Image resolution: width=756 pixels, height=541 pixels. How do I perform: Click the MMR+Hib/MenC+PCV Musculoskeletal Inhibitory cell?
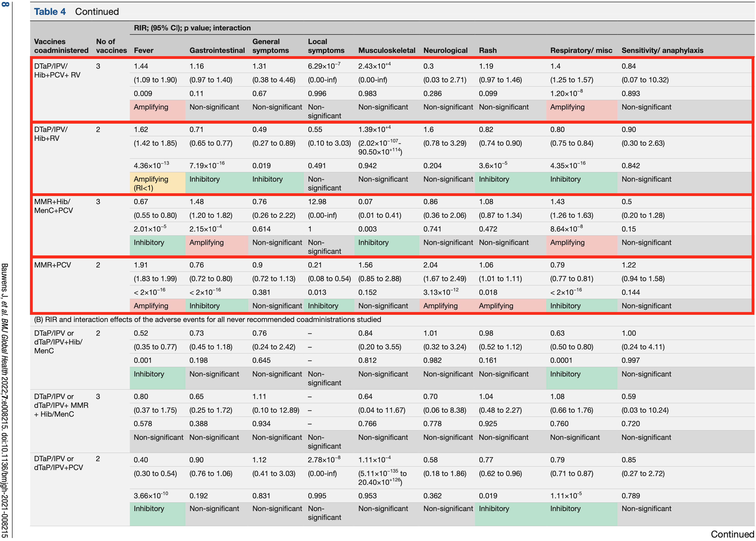click(x=373, y=242)
